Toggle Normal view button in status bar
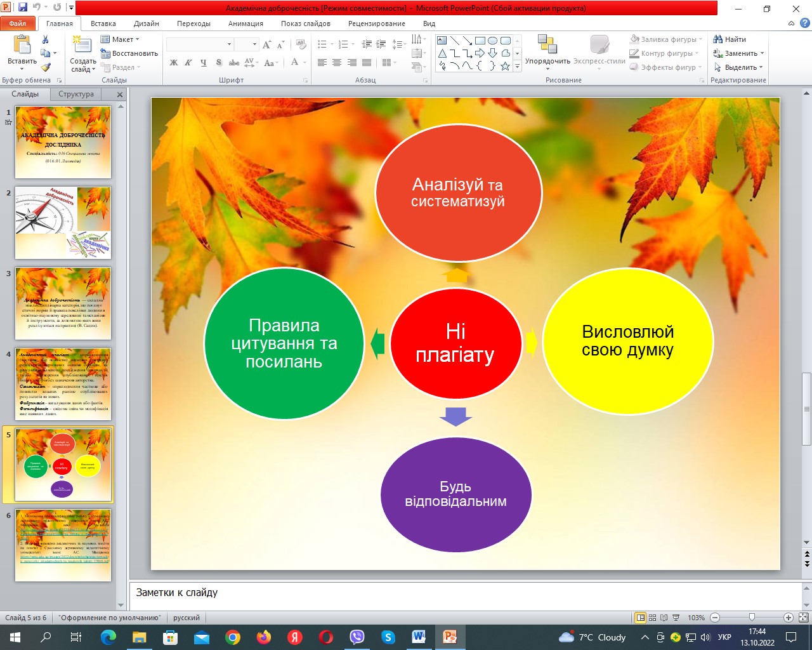Viewport: 812px width, 650px height. 641,618
